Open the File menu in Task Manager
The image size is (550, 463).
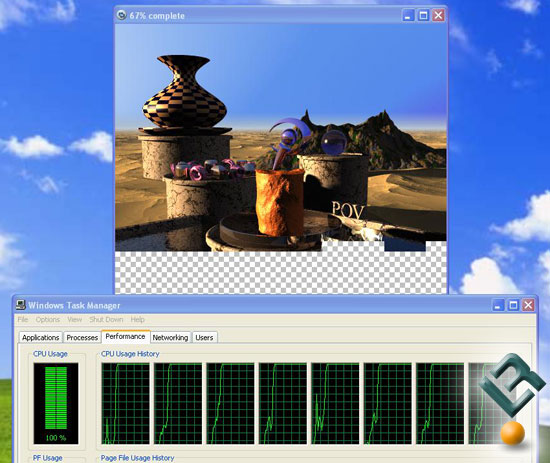[x=23, y=320]
